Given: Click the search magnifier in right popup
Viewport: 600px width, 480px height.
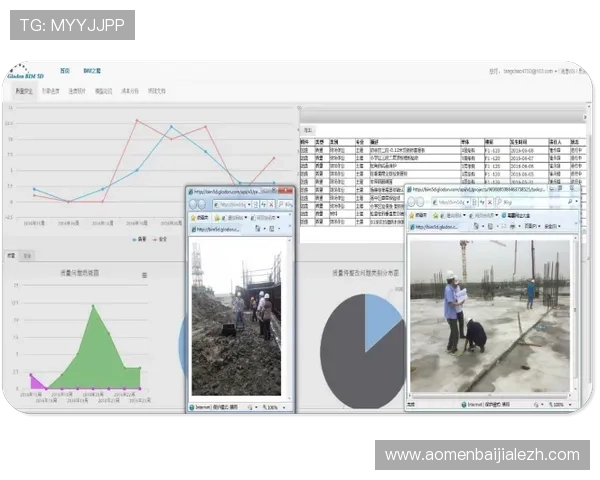Looking at the screenshot, I should click(x=570, y=202).
